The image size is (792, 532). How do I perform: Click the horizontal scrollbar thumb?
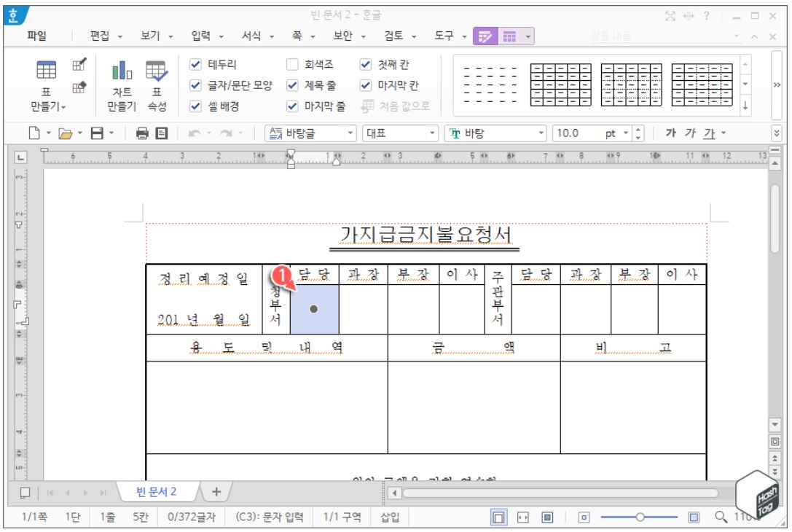pos(560,493)
